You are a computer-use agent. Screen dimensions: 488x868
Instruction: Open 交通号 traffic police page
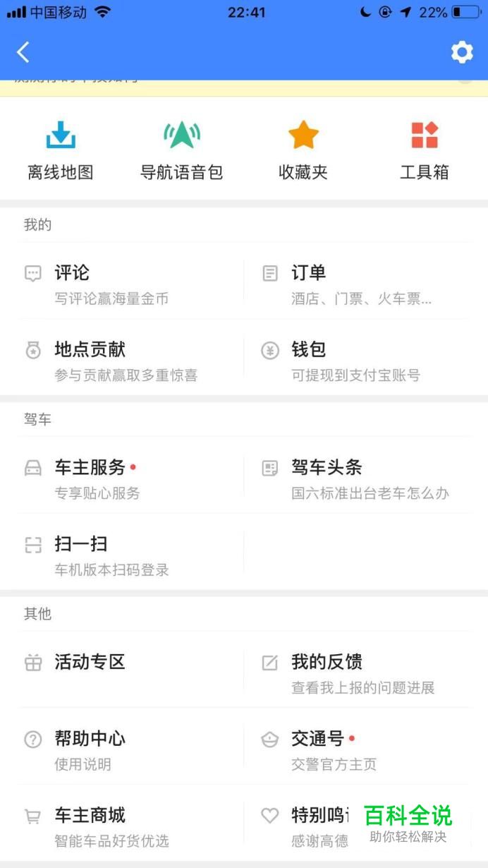click(317, 739)
